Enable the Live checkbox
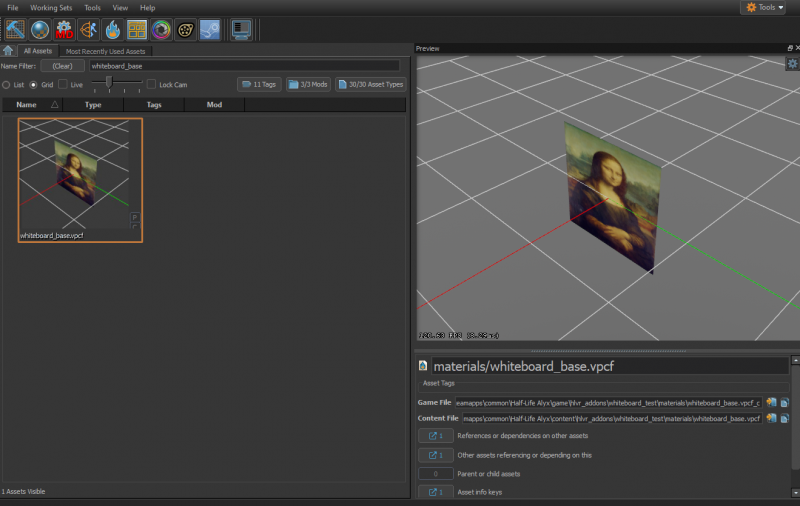The height and width of the screenshot is (506, 800). pos(63,84)
